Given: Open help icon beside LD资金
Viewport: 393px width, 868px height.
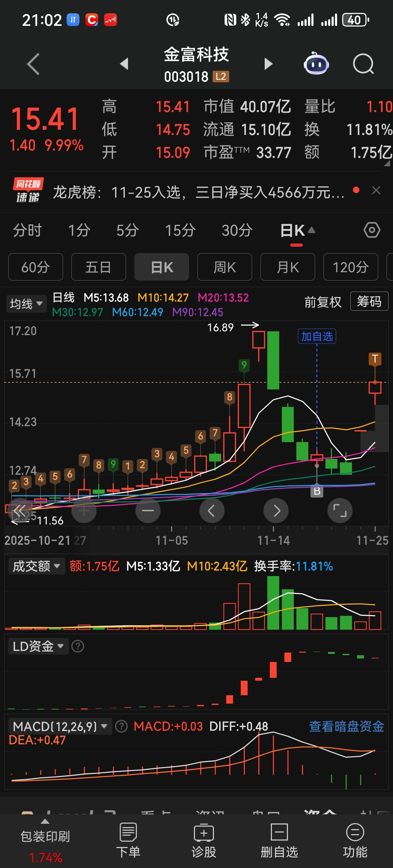Looking at the screenshot, I should [x=78, y=646].
